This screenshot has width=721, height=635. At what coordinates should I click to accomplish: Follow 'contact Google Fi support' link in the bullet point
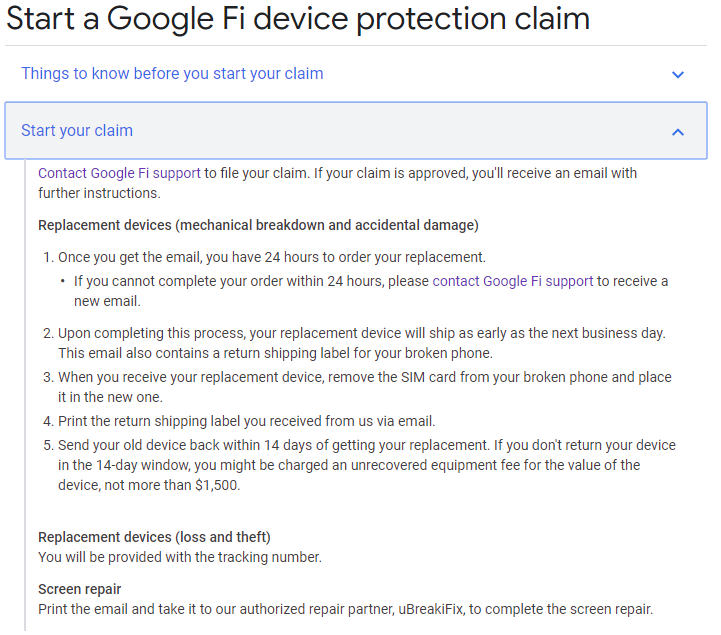(x=513, y=281)
